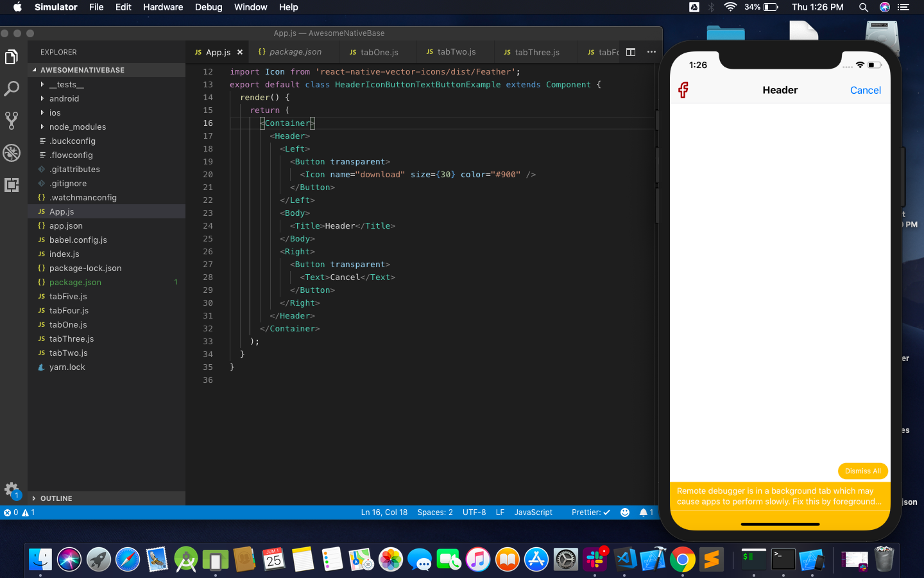
Task: Switch to the tabThree.js editor tab
Action: coord(536,52)
